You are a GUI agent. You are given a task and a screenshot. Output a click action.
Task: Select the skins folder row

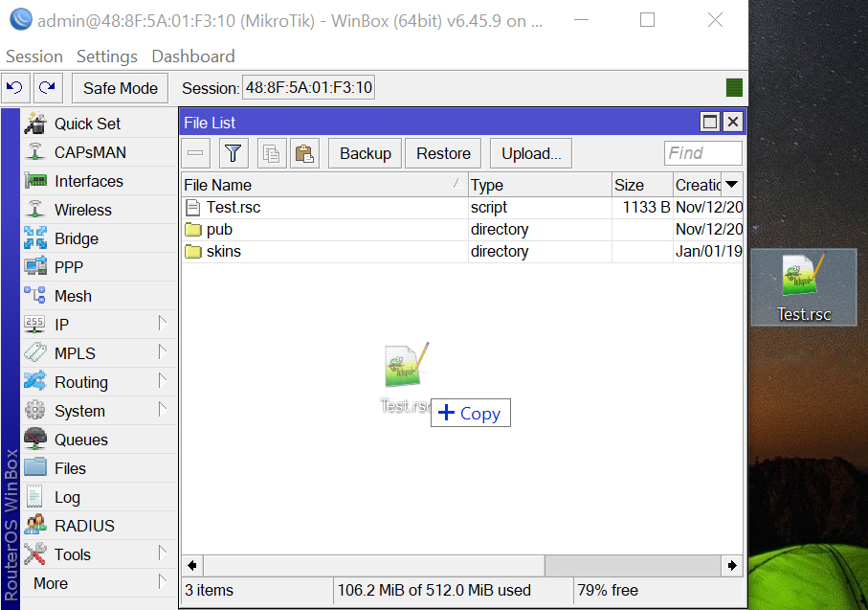[x=462, y=252]
